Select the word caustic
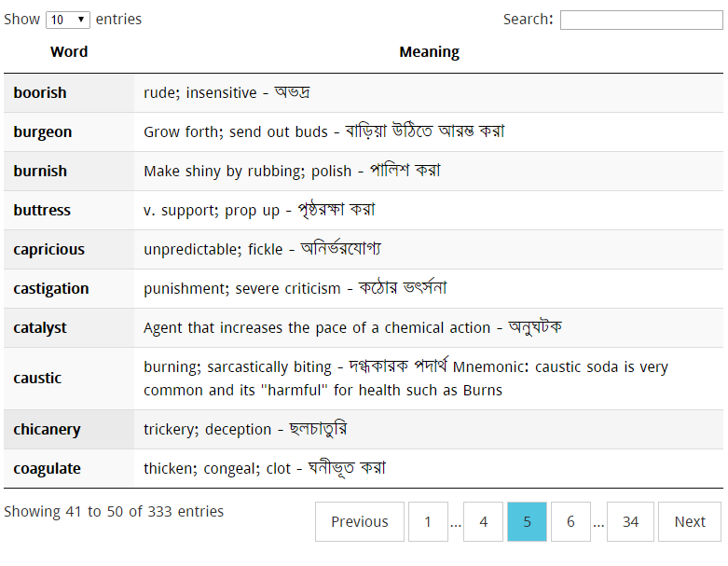728x566 pixels. (37, 378)
